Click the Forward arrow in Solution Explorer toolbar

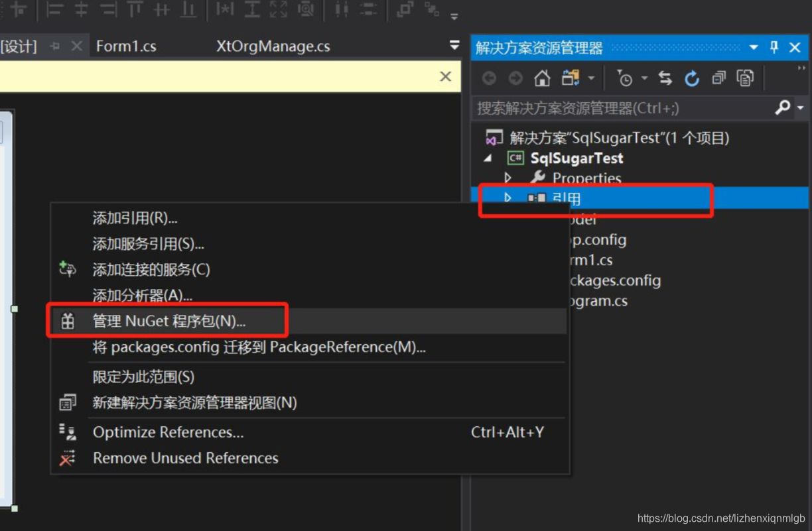(x=515, y=78)
